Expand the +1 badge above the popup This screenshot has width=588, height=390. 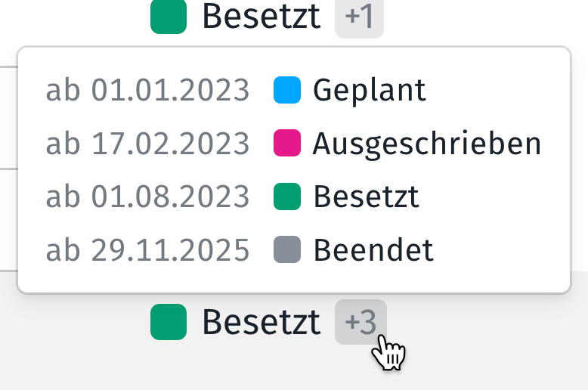359,17
